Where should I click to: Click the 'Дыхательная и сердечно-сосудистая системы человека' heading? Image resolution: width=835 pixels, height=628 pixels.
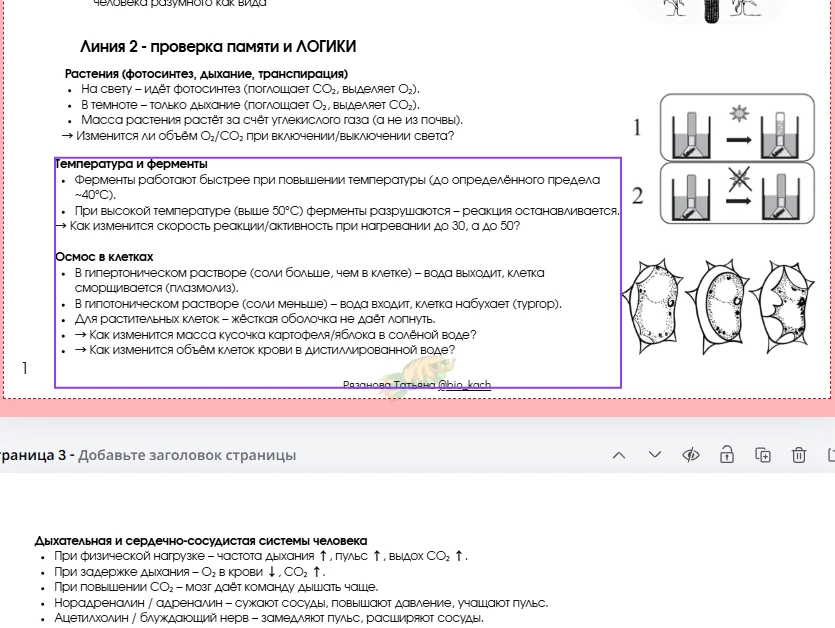(201, 541)
